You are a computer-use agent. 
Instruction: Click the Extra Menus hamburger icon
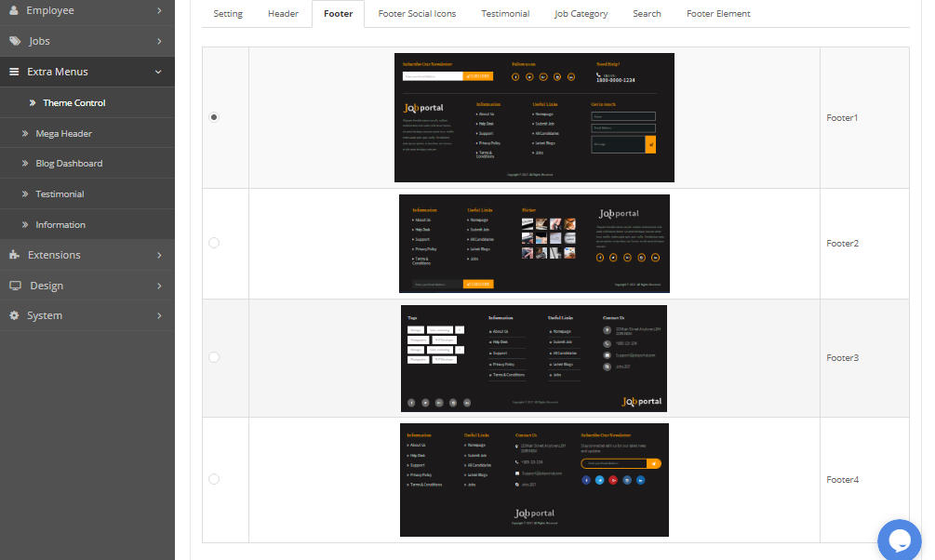[x=14, y=72]
